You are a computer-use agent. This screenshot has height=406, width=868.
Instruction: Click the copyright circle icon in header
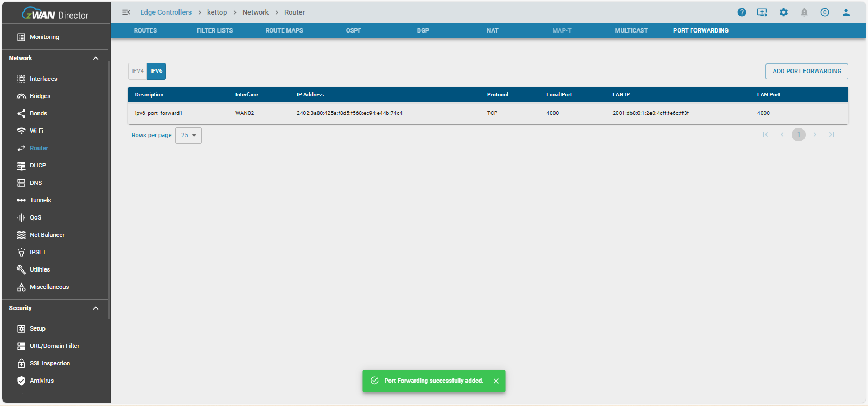click(825, 12)
